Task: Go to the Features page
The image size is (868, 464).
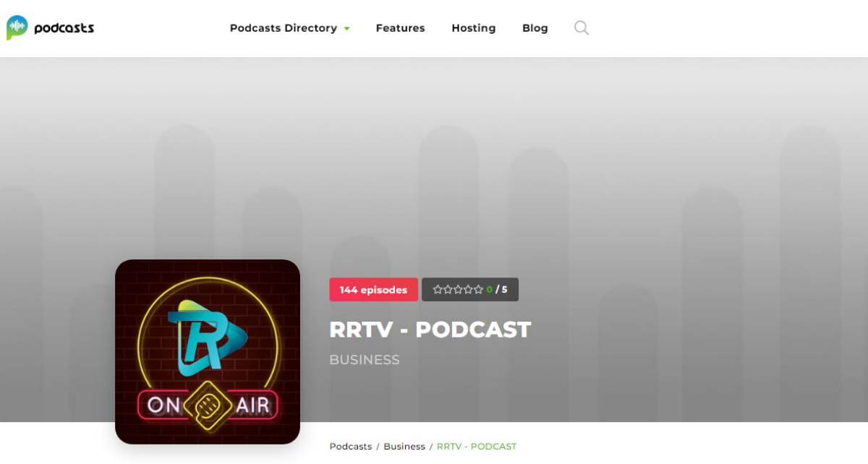Action: click(x=400, y=28)
